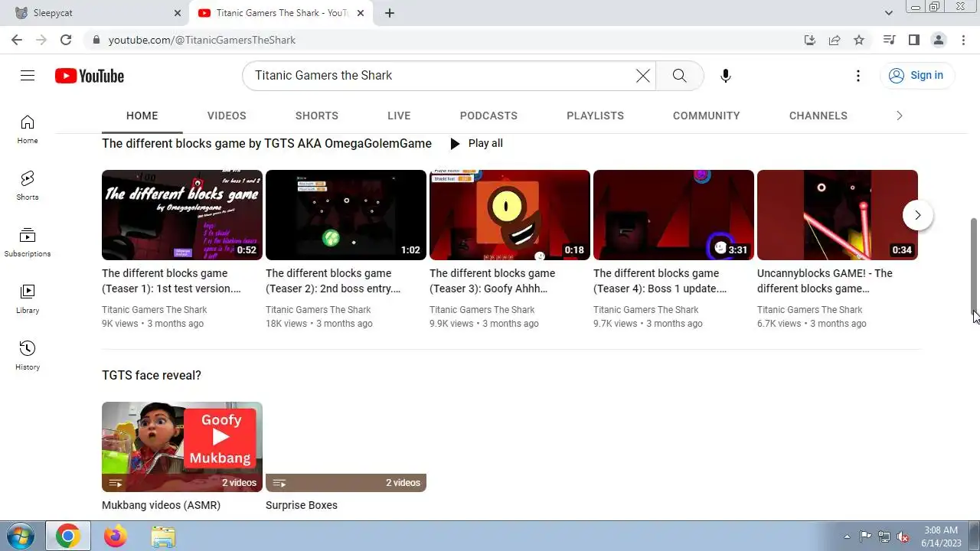
Task: Click the browser address bar URL
Action: coord(202,40)
